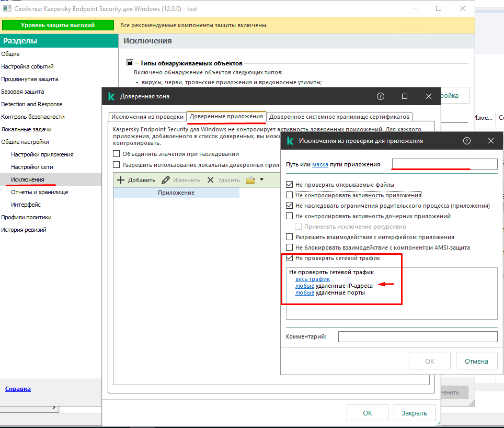
Task: Open the Доверенное системное хранилище сертификатов tab
Action: click(339, 117)
